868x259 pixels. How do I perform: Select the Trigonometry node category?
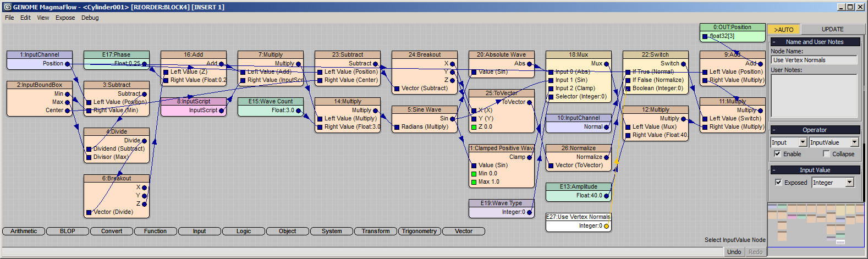pos(420,232)
